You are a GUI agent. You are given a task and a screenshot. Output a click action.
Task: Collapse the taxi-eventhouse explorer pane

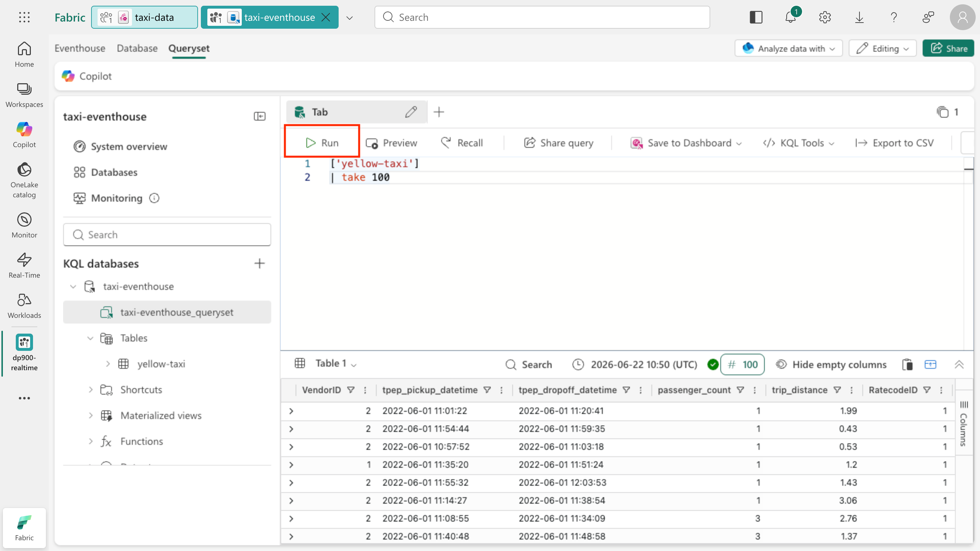tap(259, 116)
